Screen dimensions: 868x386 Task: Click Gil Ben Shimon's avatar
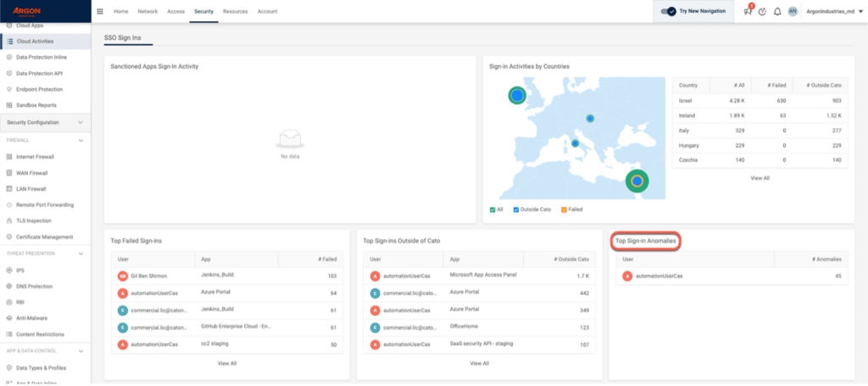pyautogui.click(x=122, y=276)
